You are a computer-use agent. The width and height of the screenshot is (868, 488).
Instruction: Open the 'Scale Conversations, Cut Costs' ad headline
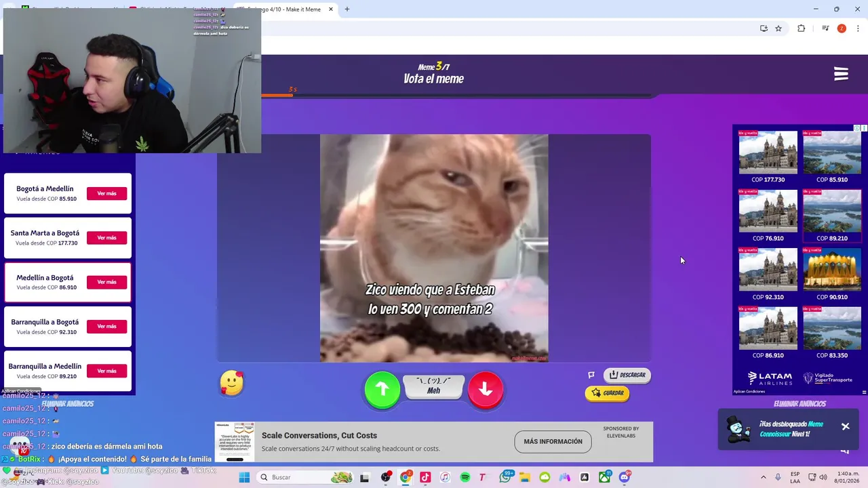click(319, 436)
